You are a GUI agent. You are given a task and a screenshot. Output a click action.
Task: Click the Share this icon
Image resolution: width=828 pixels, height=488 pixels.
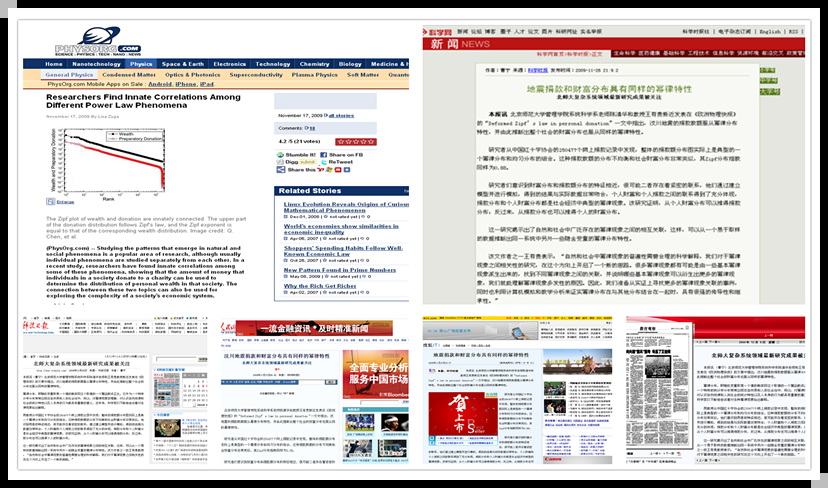(280, 170)
